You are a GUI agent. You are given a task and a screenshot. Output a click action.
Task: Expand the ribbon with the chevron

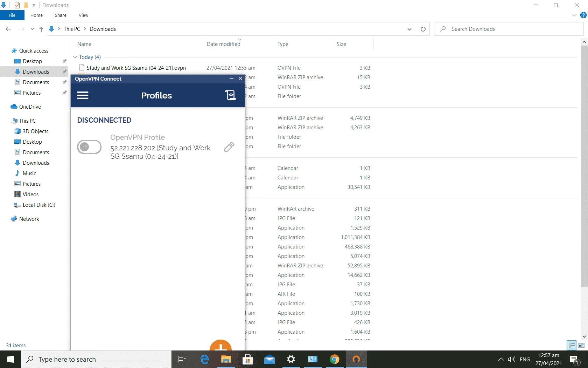tap(574, 15)
